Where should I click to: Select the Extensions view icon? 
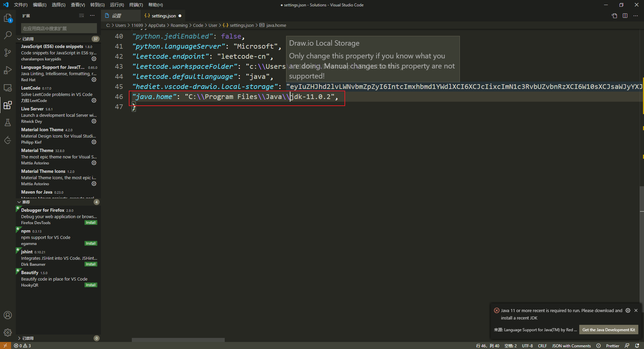click(8, 105)
